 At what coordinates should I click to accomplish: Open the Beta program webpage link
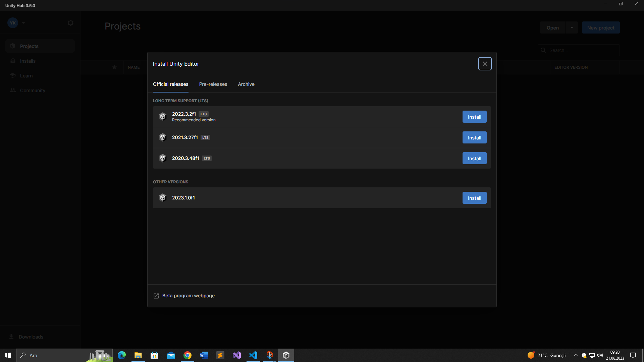click(188, 296)
